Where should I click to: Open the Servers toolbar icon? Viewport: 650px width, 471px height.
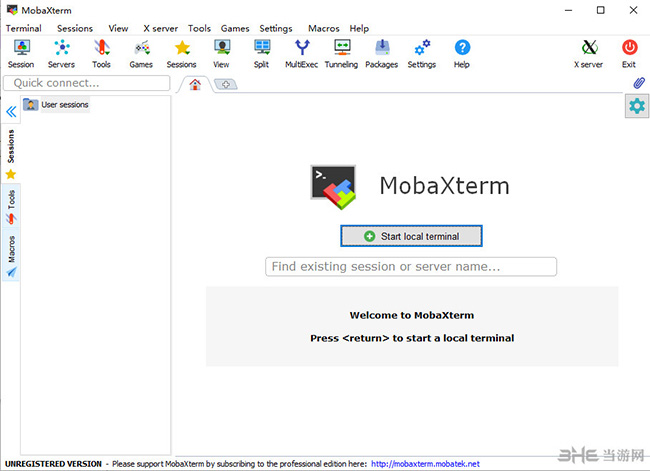pyautogui.click(x=61, y=53)
